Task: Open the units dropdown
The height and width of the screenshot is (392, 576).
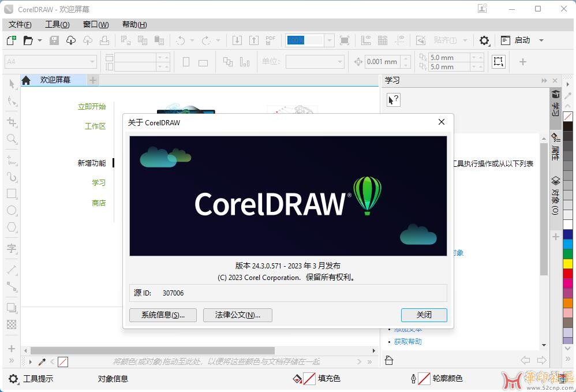Action: click(x=340, y=62)
